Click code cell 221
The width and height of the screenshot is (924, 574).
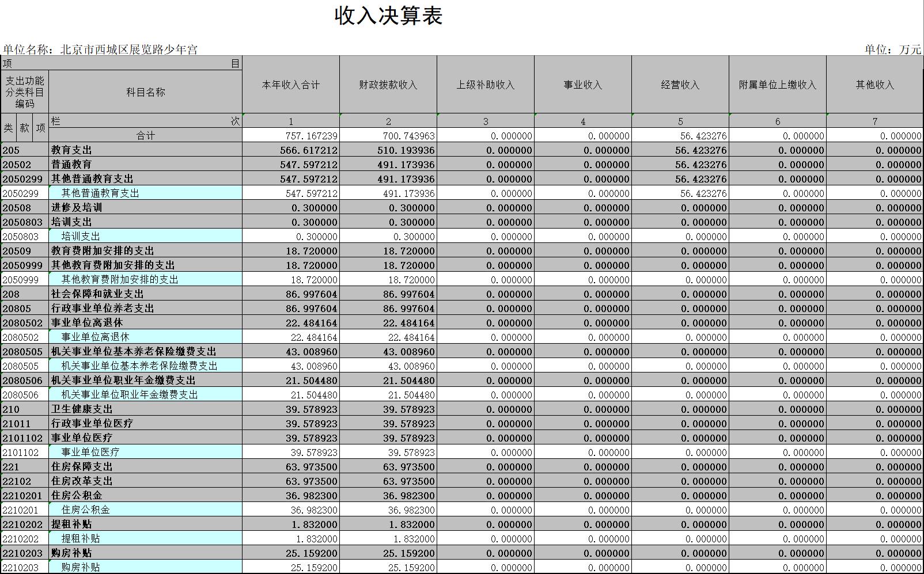[25, 466]
